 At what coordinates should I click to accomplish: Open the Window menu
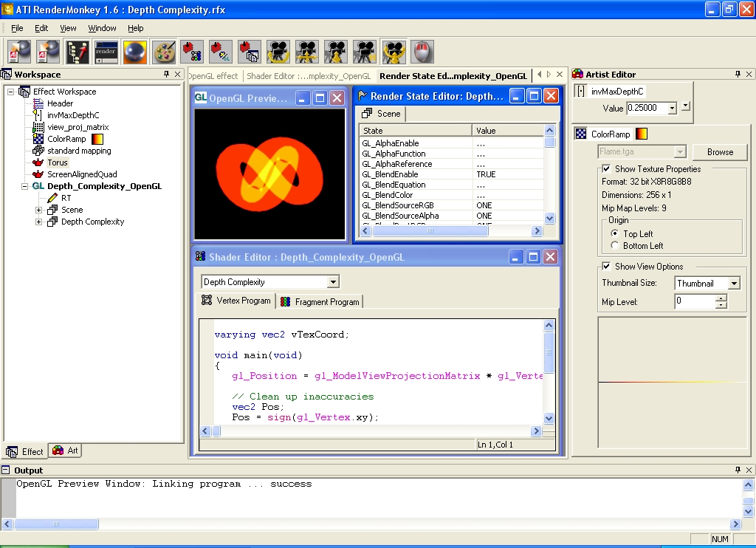(x=102, y=28)
